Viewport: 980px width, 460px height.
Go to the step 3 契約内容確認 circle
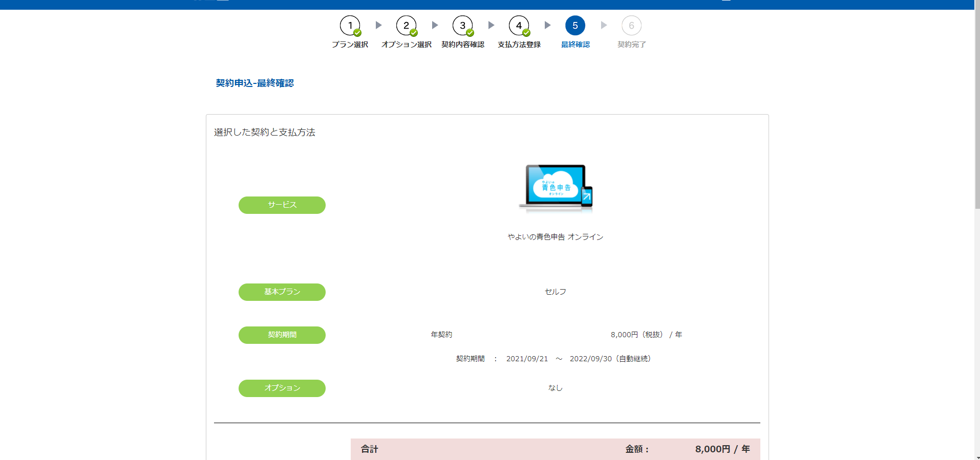point(462,26)
